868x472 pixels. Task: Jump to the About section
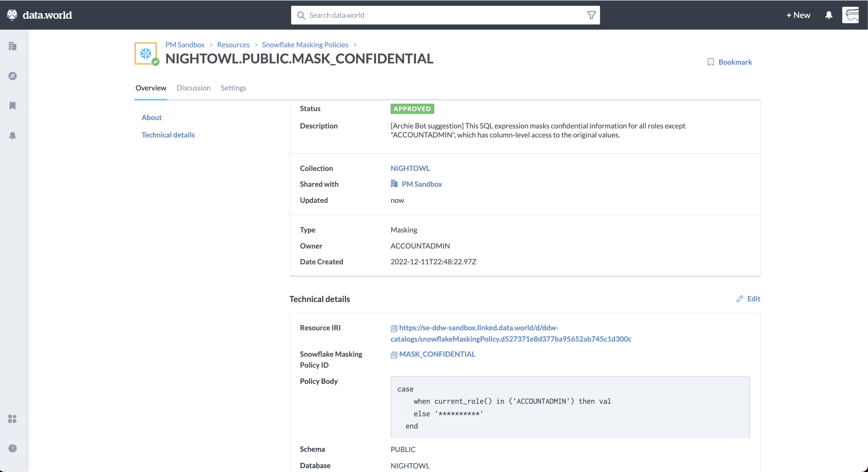pyautogui.click(x=152, y=117)
